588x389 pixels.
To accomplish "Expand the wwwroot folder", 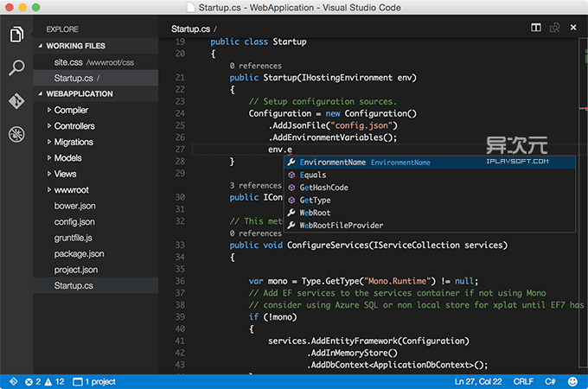I will 71,189.
